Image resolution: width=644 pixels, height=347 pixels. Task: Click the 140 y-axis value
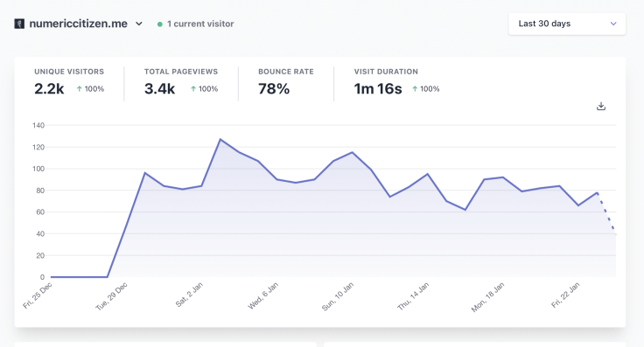(38, 126)
